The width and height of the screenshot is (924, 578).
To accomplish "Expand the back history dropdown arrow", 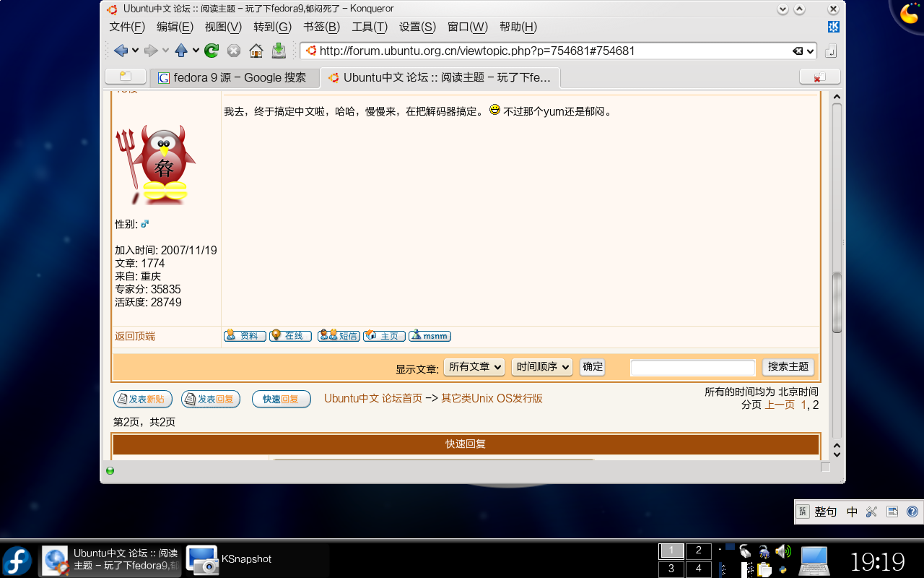I will click(135, 51).
